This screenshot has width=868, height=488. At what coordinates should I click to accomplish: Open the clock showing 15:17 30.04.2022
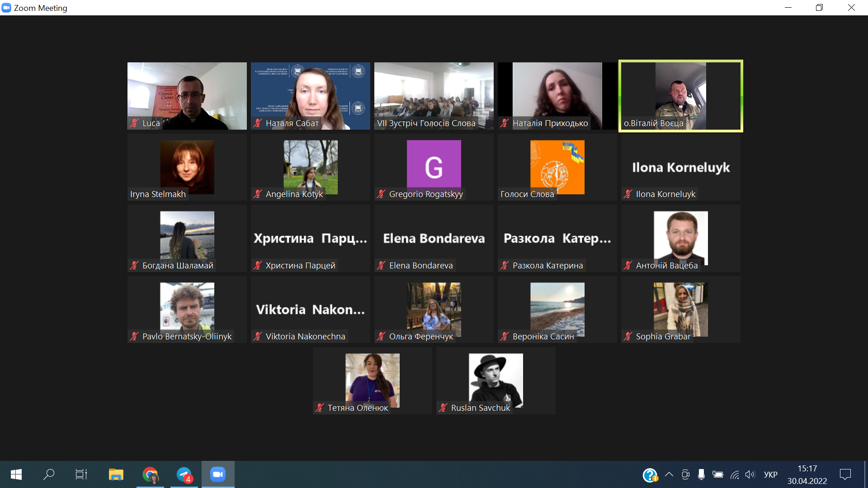click(x=807, y=474)
